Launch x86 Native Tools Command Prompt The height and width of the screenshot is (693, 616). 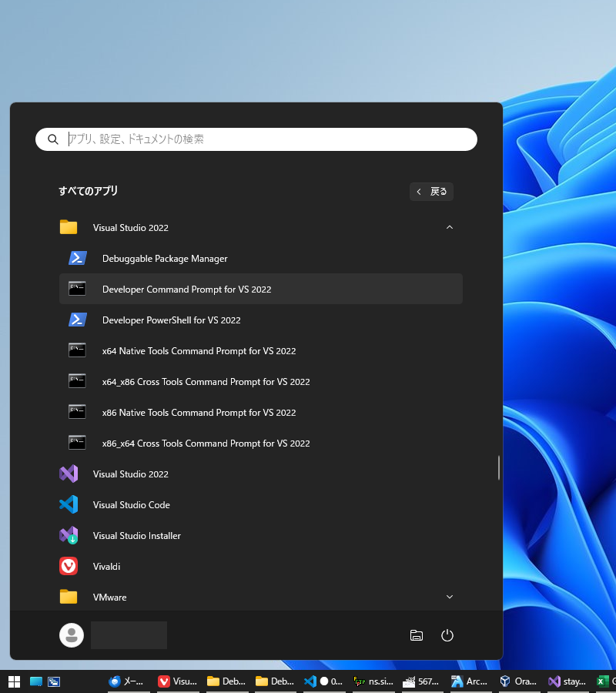click(261, 413)
